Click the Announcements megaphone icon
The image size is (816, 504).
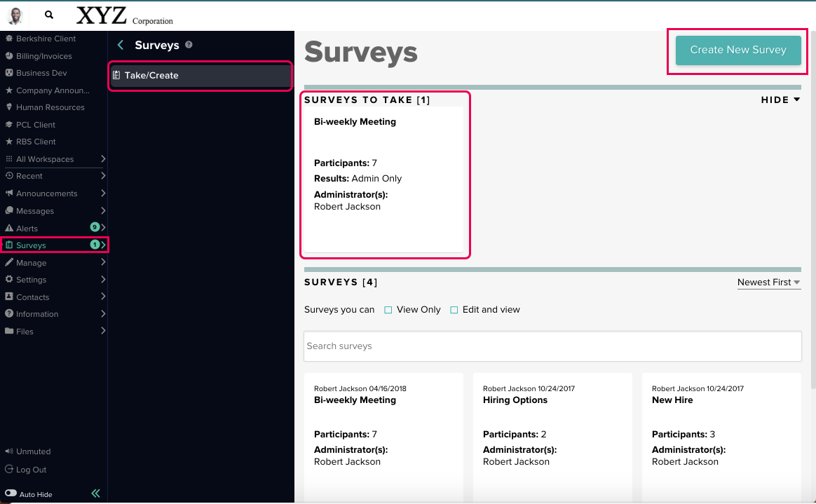9,193
